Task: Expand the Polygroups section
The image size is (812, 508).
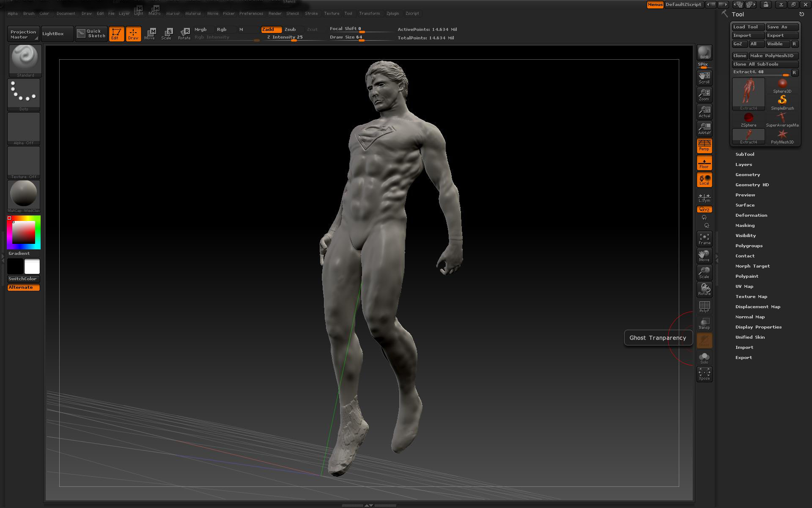Action: click(749, 246)
